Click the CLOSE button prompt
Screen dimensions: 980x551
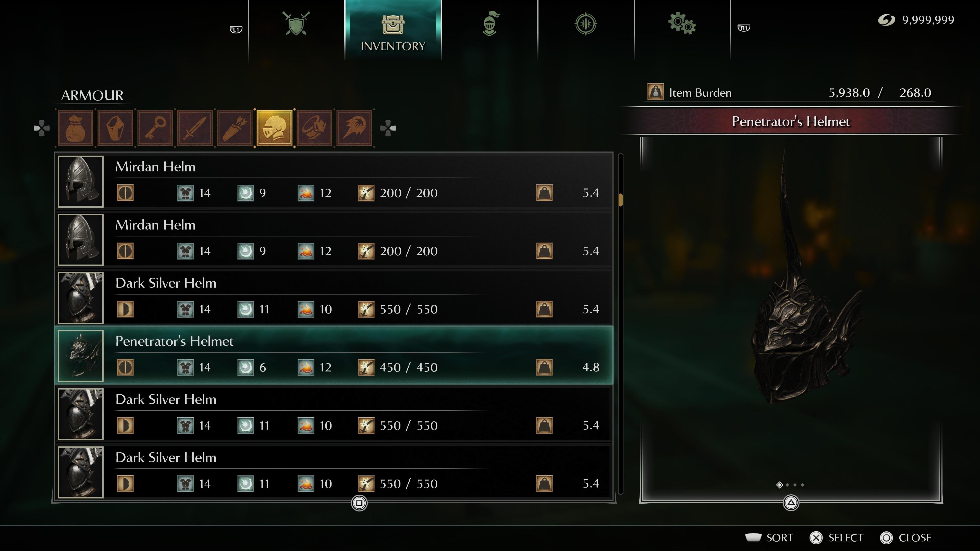pyautogui.click(x=906, y=538)
